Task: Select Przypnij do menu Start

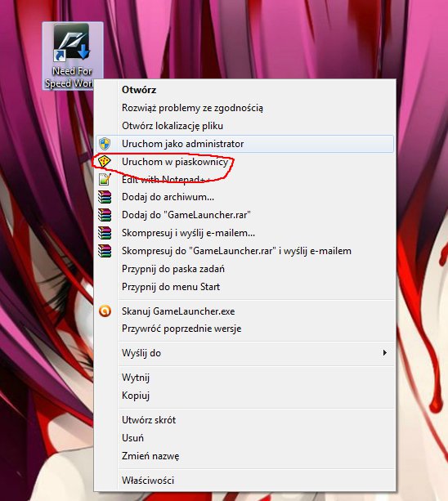Action: (244, 287)
